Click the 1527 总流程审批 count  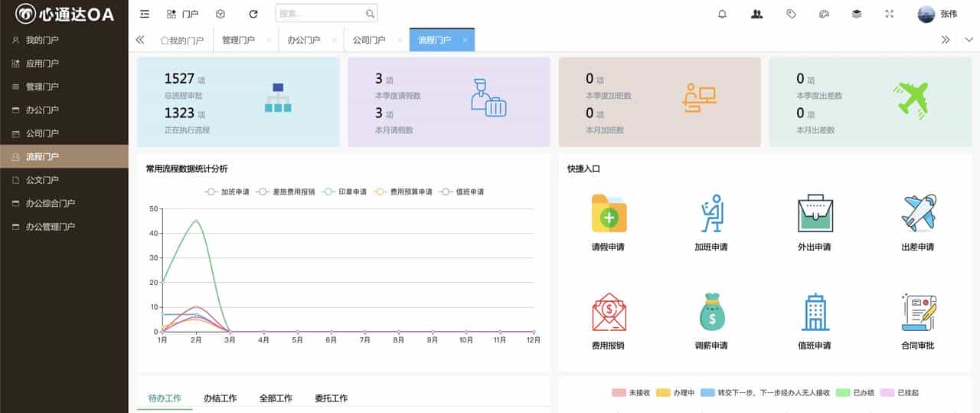click(x=180, y=78)
